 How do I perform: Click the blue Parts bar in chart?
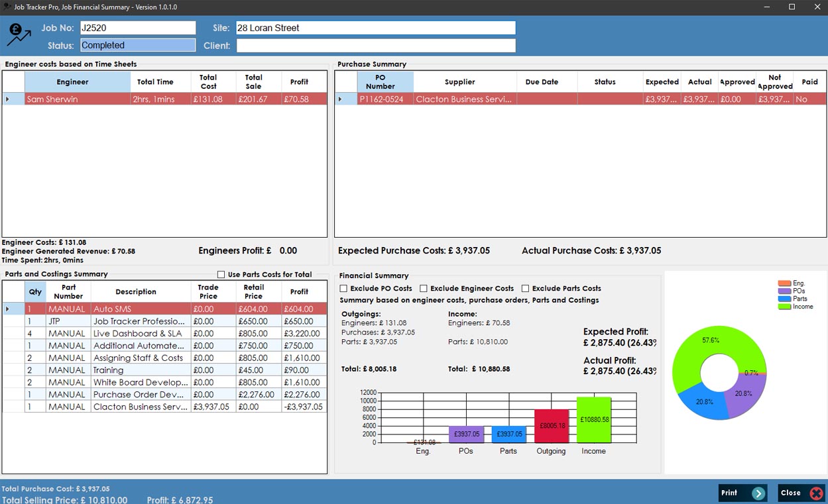[508, 434]
